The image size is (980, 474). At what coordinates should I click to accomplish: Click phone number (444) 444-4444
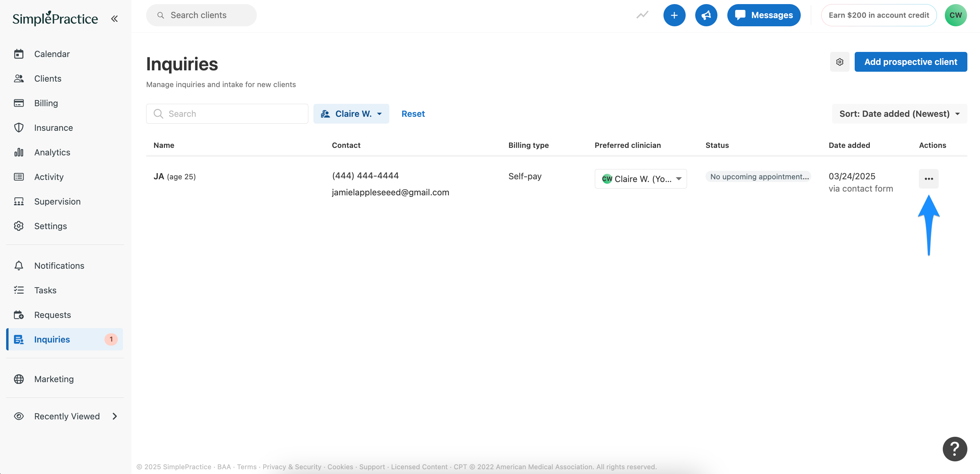coord(365,176)
